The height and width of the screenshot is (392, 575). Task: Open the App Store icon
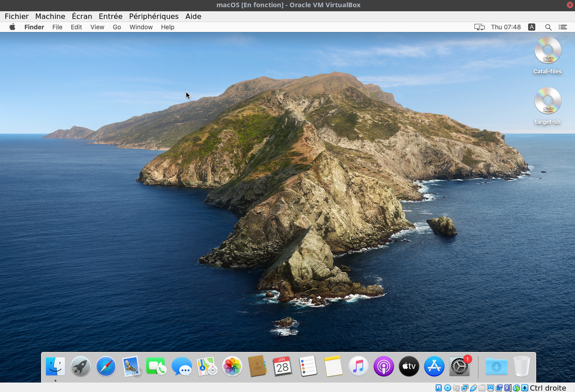click(434, 366)
